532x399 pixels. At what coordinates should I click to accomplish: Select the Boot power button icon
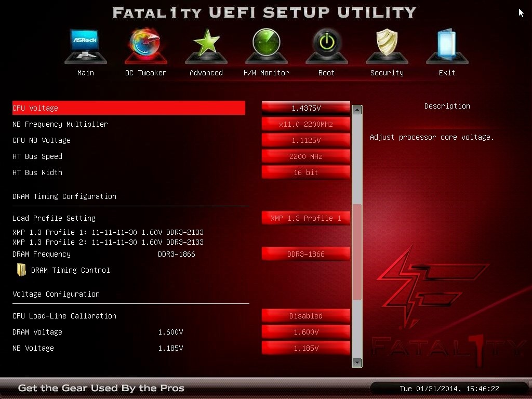[x=326, y=46]
